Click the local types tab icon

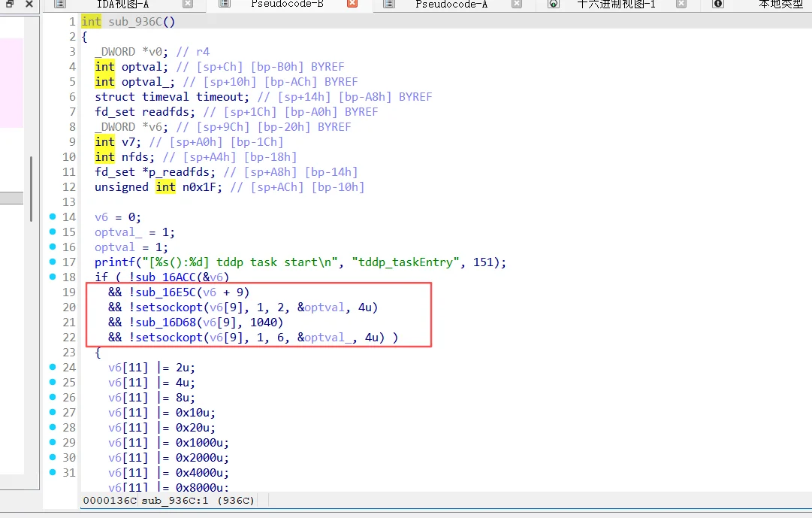coord(718,4)
